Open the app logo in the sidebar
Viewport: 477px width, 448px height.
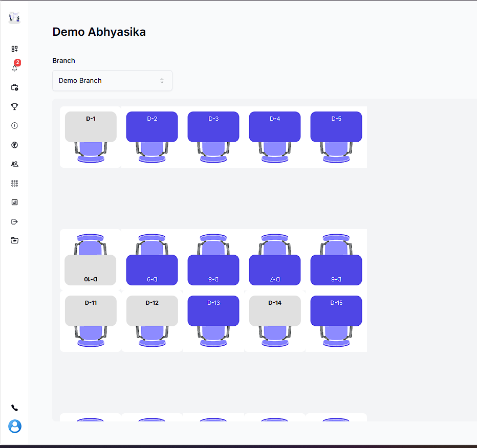click(14, 18)
